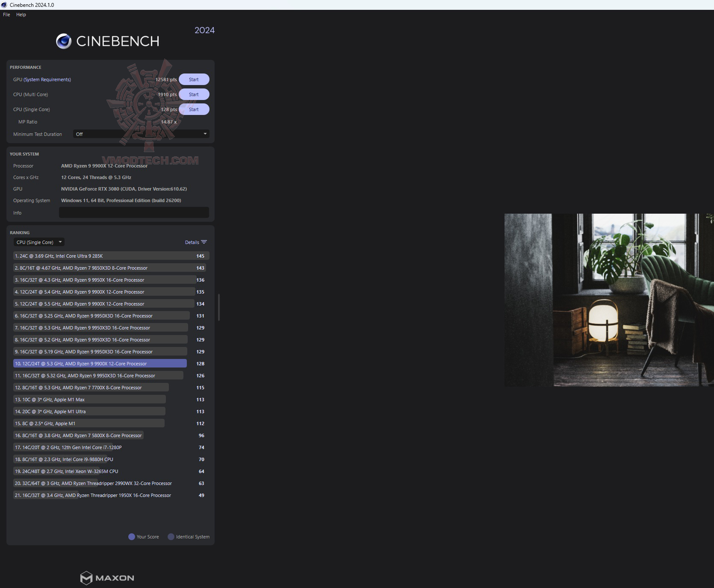Open the System Requirements link
The width and height of the screenshot is (714, 588).
[47, 79]
